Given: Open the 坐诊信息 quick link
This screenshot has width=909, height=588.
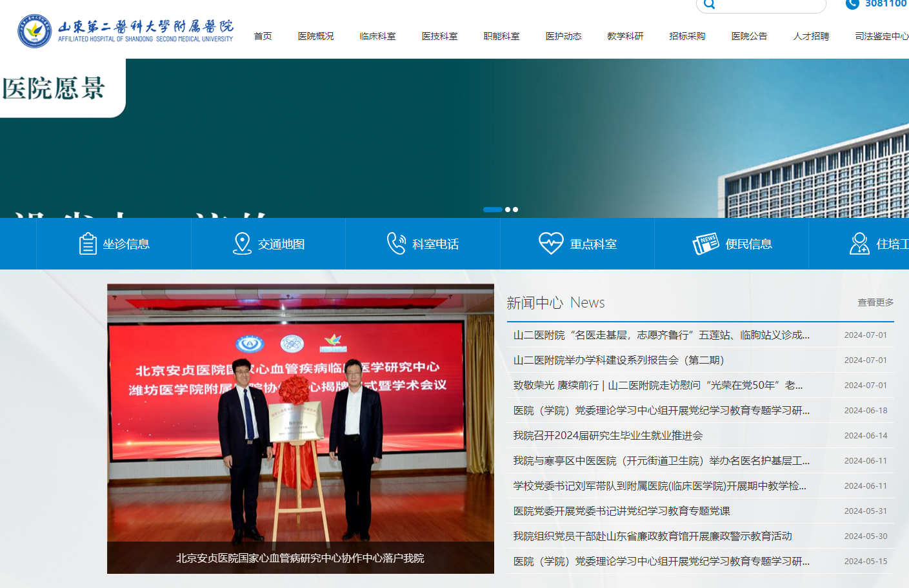Looking at the screenshot, I should 114,244.
